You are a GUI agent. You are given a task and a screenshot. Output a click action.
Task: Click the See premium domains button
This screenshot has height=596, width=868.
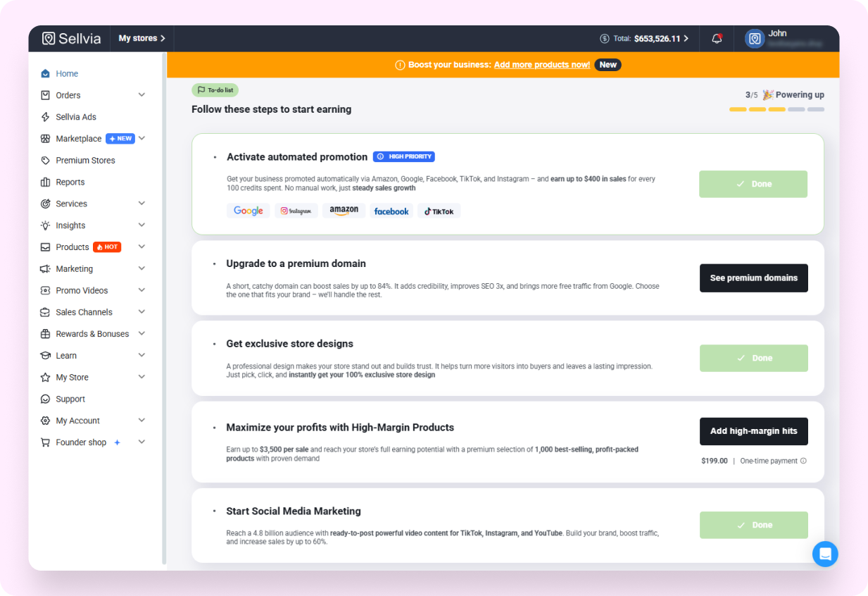753,278
